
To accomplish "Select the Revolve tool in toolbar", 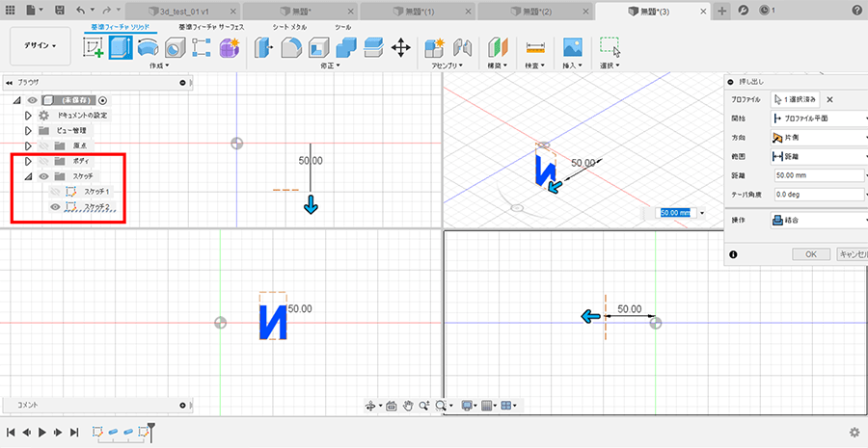I will pyautogui.click(x=148, y=47).
